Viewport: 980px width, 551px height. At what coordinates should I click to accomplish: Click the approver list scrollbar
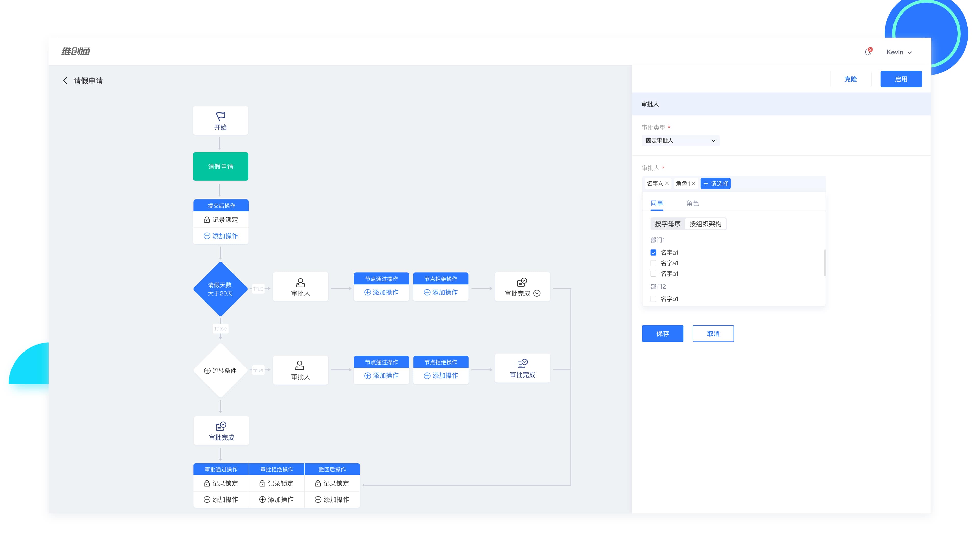pos(825,262)
